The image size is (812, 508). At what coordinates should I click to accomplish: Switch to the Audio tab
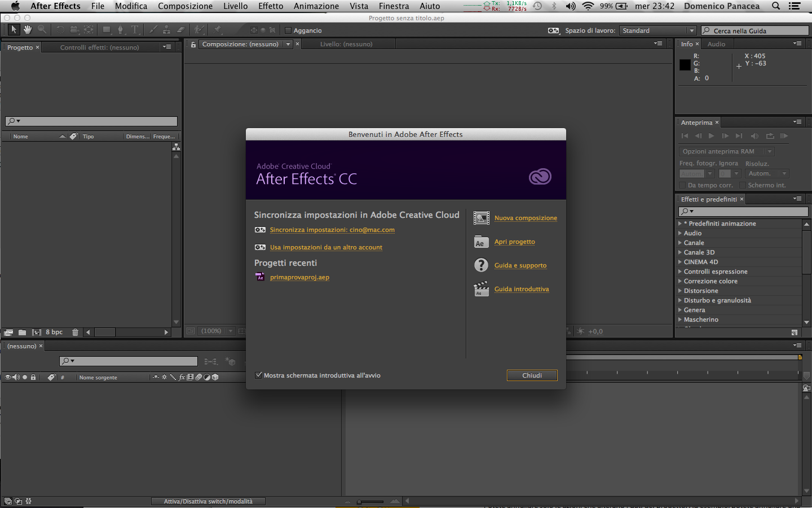(x=716, y=44)
